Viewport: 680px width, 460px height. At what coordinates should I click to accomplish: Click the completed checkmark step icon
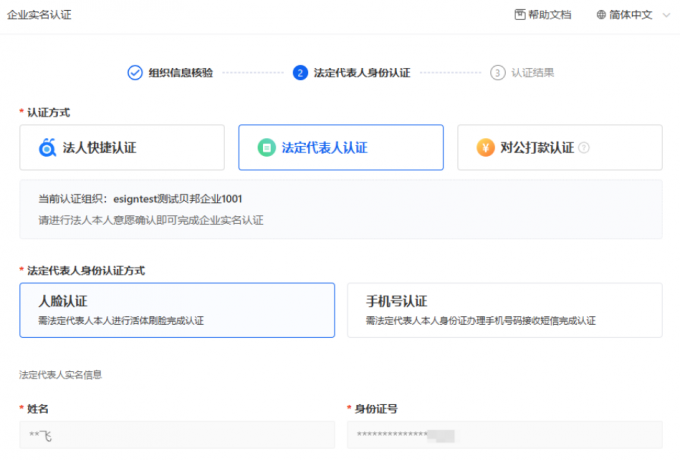pyautogui.click(x=135, y=72)
